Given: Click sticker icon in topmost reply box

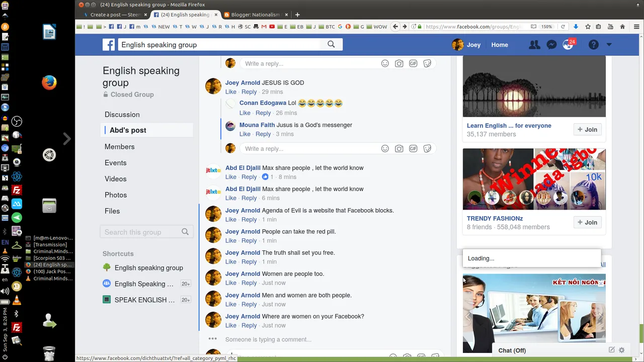Looking at the screenshot, I should (427, 63).
